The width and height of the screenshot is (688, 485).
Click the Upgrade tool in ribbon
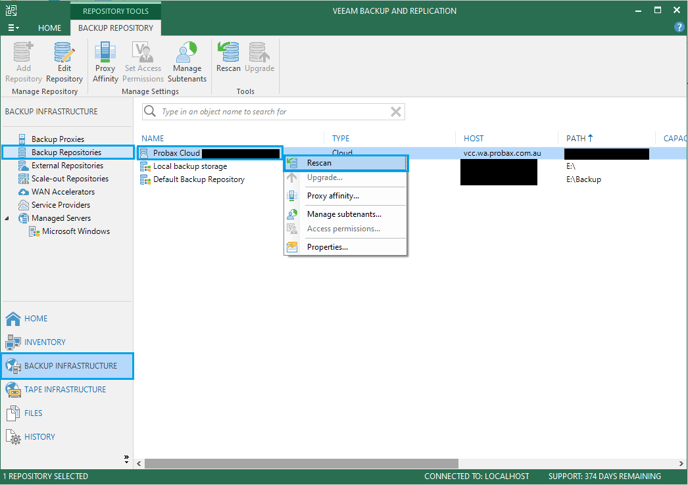[259, 57]
